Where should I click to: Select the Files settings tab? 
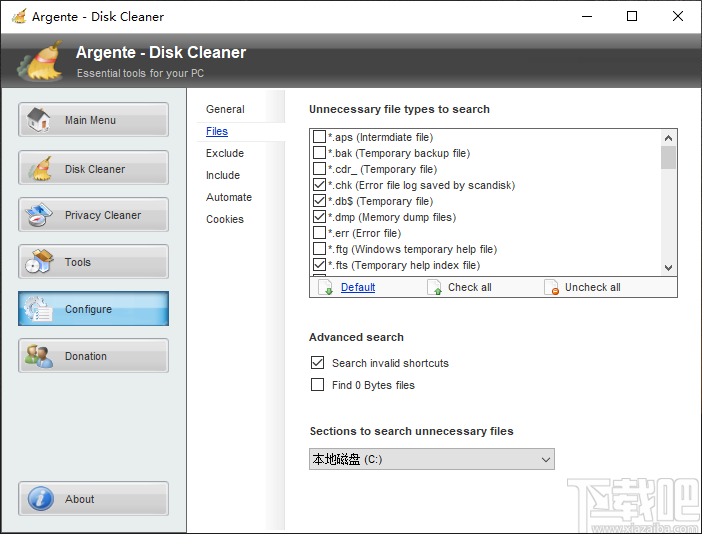[217, 131]
